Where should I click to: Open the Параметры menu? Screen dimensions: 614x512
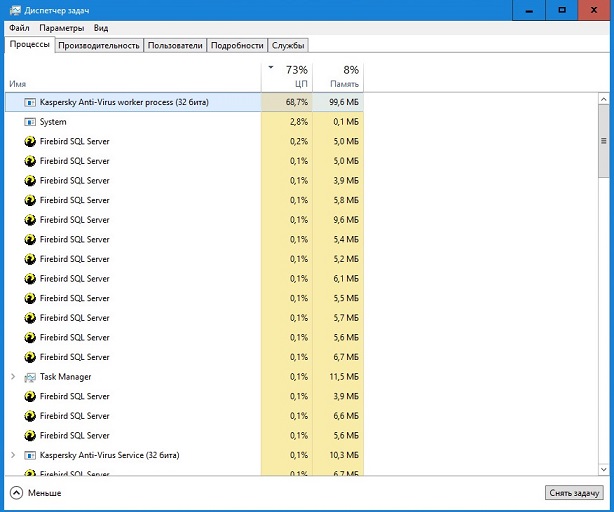pos(62,29)
